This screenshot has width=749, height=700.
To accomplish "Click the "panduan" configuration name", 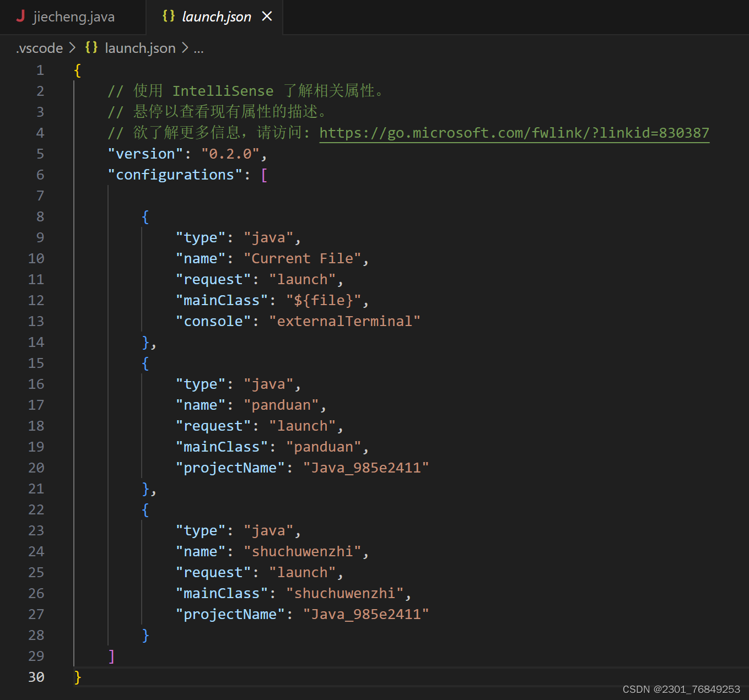I will [x=282, y=404].
